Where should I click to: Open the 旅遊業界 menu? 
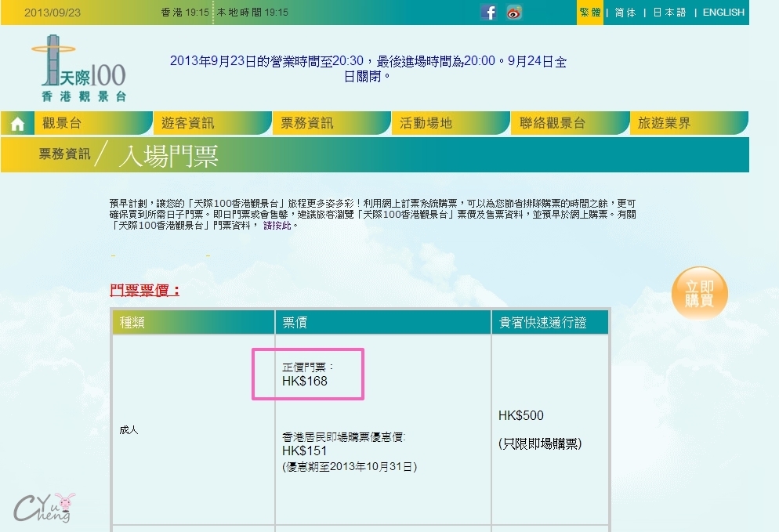pos(665,123)
